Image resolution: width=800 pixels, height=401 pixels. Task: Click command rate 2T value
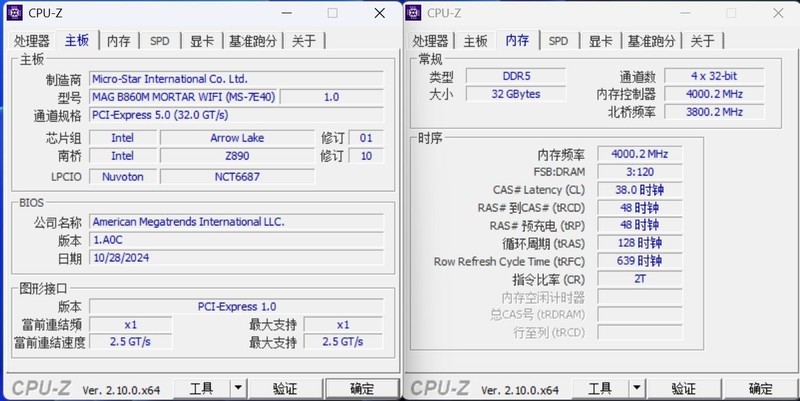click(x=640, y=279)
